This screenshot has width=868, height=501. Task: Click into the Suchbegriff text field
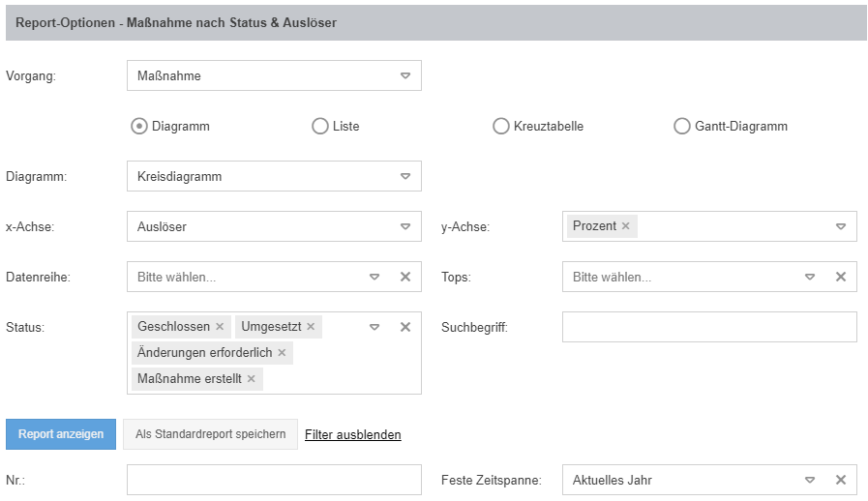coord(709,327)
